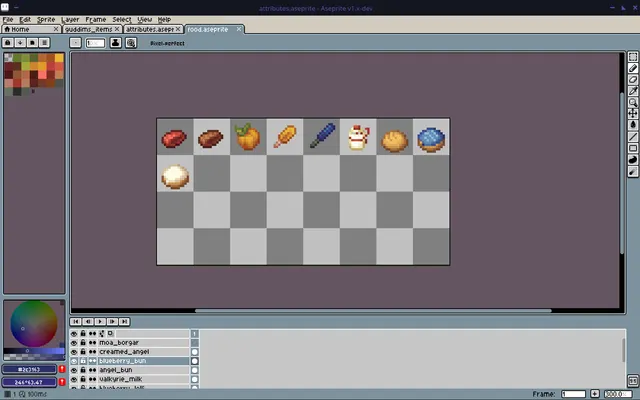This screenshot has height=400, width=640.
Task: Hide the valkyrie_milk layer
Action: click(74, 379)
